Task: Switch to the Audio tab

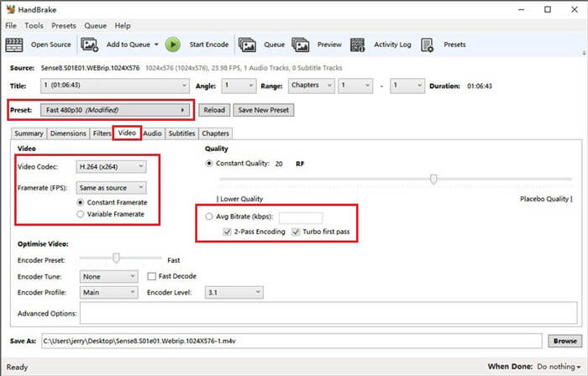Action: (x=152, y=133)
